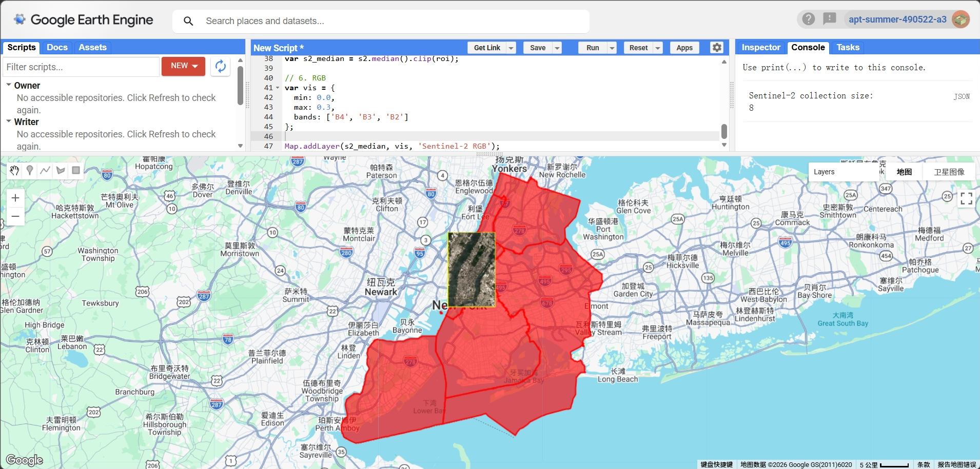Open the Console tab
This screenshot has width=980, height=469.
click(808, 47)
